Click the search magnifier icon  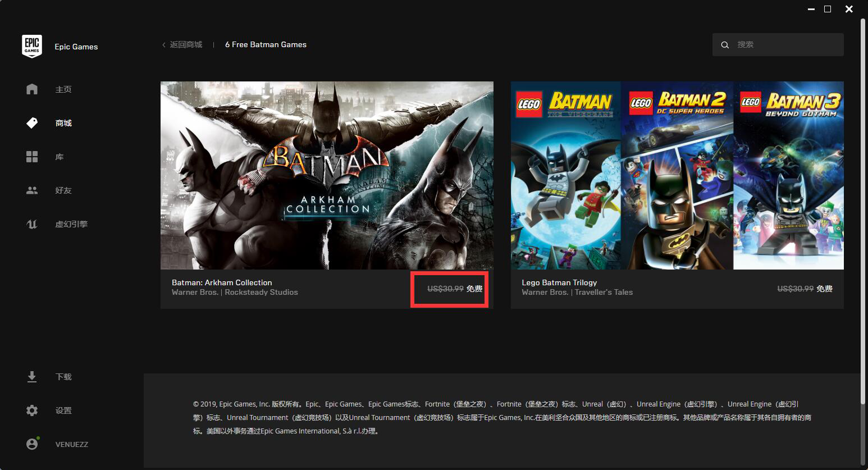(x=725, y=45)
